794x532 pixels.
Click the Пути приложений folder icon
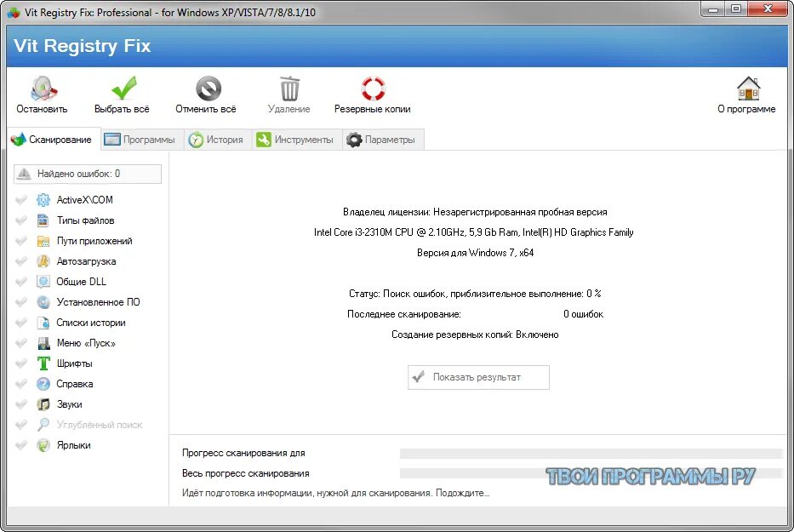point(43,241)
